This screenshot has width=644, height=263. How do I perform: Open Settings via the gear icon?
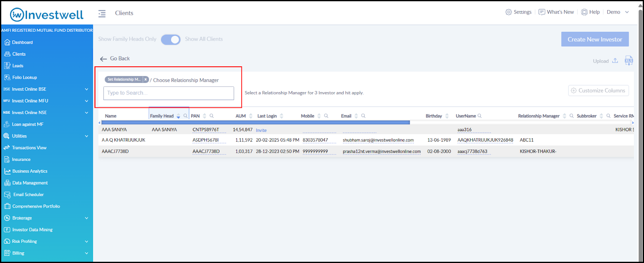click(509, 12)
